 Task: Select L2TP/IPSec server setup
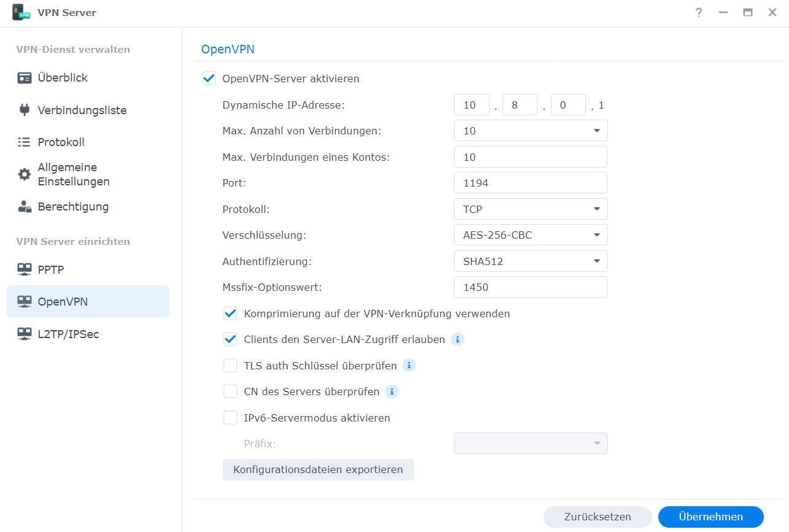click(x=88, y=334)
